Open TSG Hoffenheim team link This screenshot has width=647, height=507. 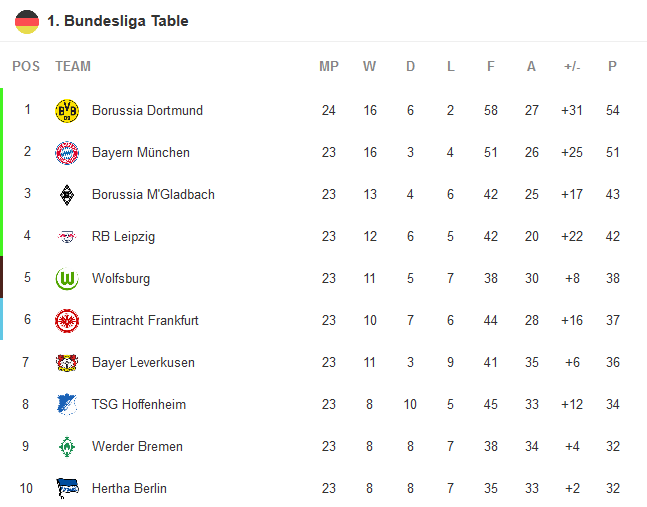coord(139,404)
